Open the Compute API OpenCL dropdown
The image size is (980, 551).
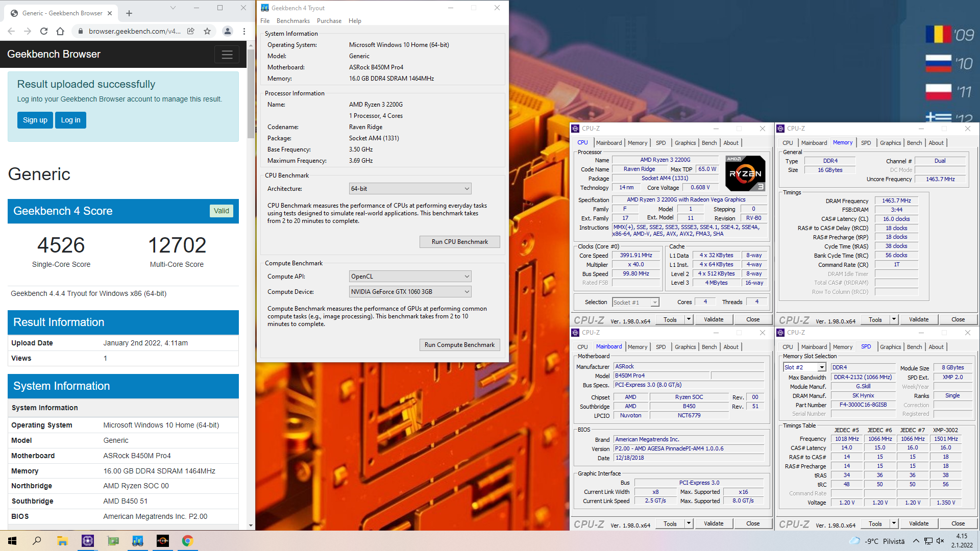(x=410, y=277)
